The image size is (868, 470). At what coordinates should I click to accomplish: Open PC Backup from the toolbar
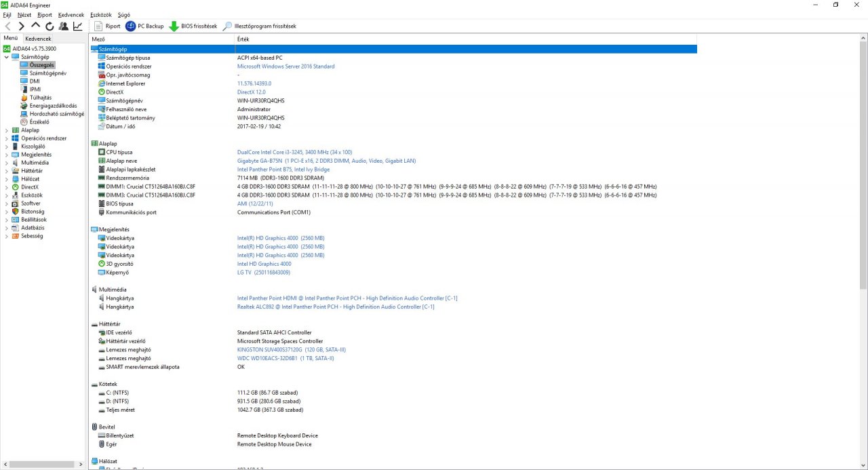point(144,26)
